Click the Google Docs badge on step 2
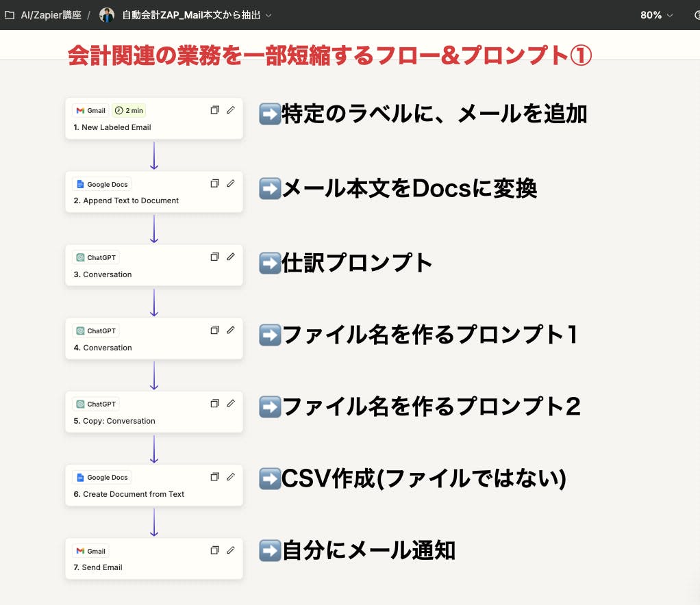Image resolution: width=700 pixels, height=605 pixels. point(101,184)
